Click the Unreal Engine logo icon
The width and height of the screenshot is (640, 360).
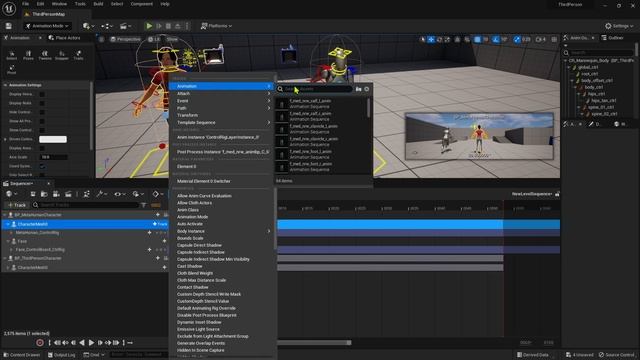[9, 8]
